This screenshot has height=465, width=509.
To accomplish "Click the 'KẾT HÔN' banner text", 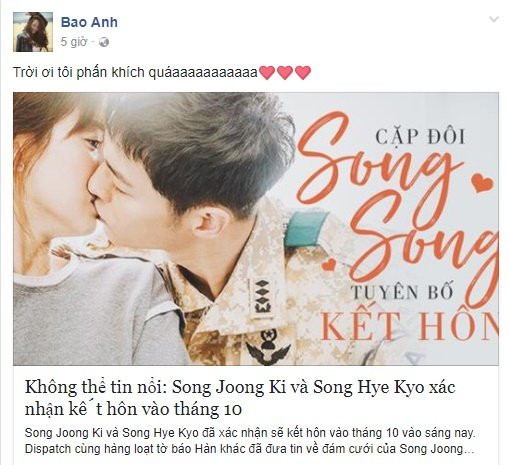I will [409, 325].
